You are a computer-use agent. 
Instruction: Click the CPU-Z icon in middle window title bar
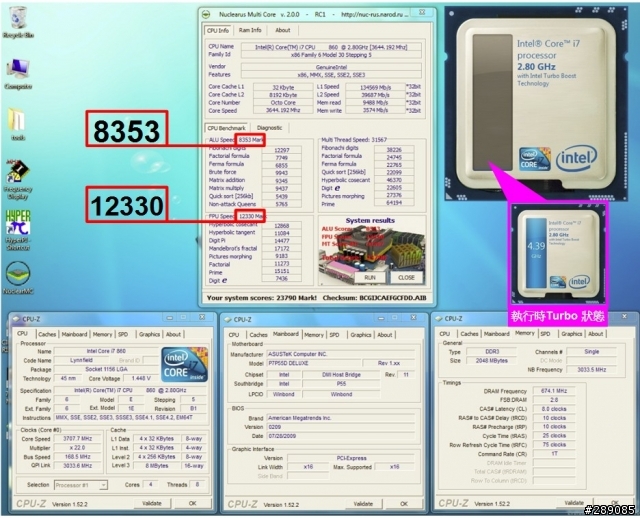point(227,320)
